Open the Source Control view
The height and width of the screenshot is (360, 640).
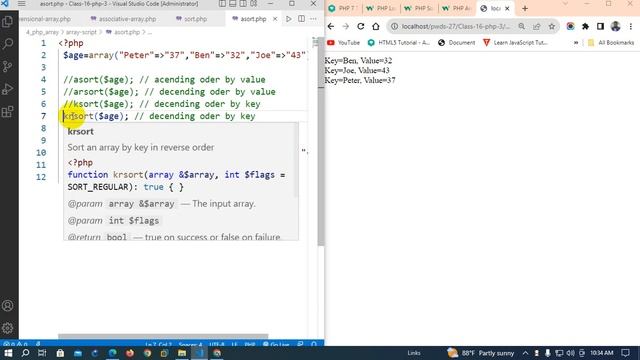pyautogui.click(x=7, y=66)
